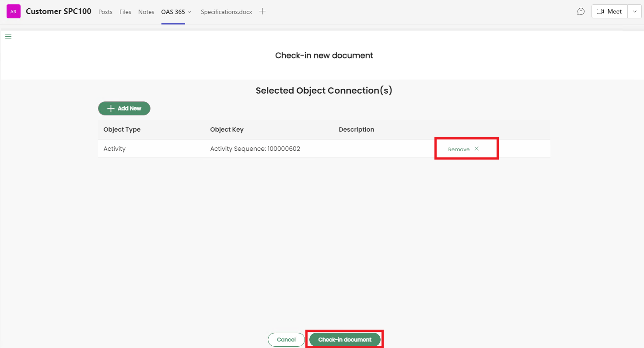The width and height of the screenshot is (644, 348).
Task: Click the plus icon to add a tab
Action: pyautogui.click(x=262, y=12)
